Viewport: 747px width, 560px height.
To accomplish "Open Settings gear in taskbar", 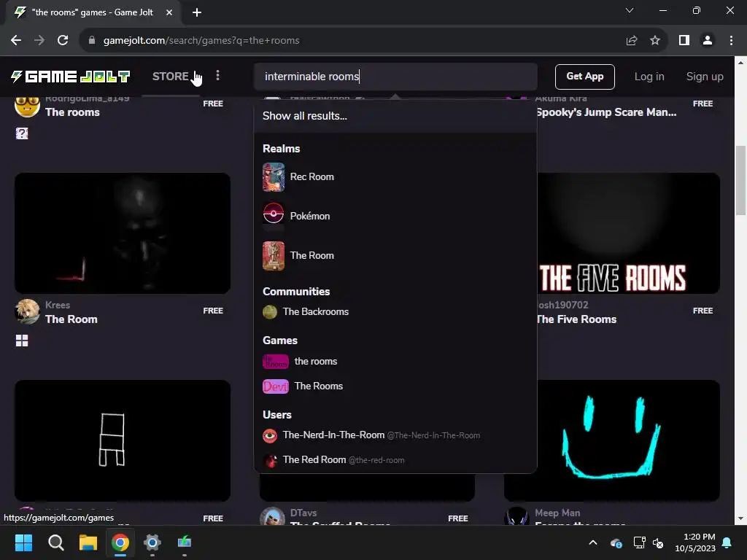I will (152, 542).
